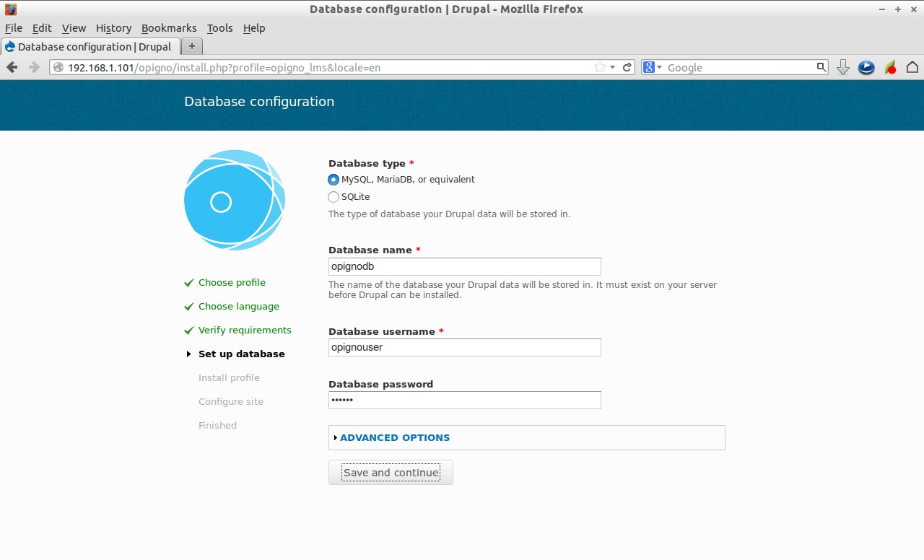
Task: Open the Help menu
Action: point(254,28)
